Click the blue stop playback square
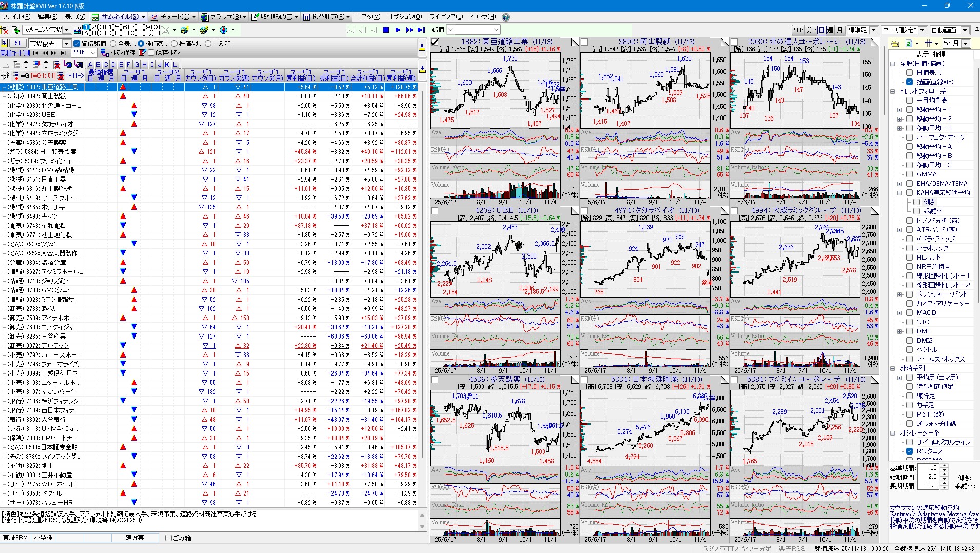 (x=386, y=30)
